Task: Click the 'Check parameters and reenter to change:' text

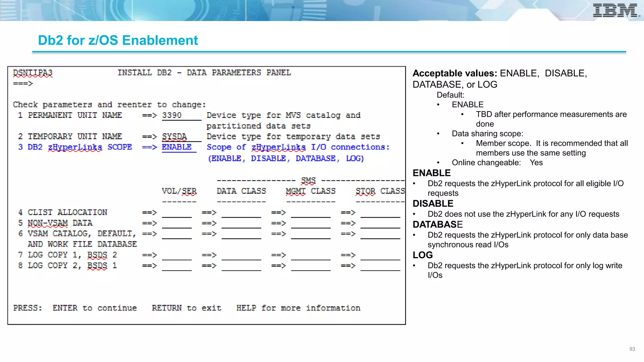Action: click(x=109, y=105)
